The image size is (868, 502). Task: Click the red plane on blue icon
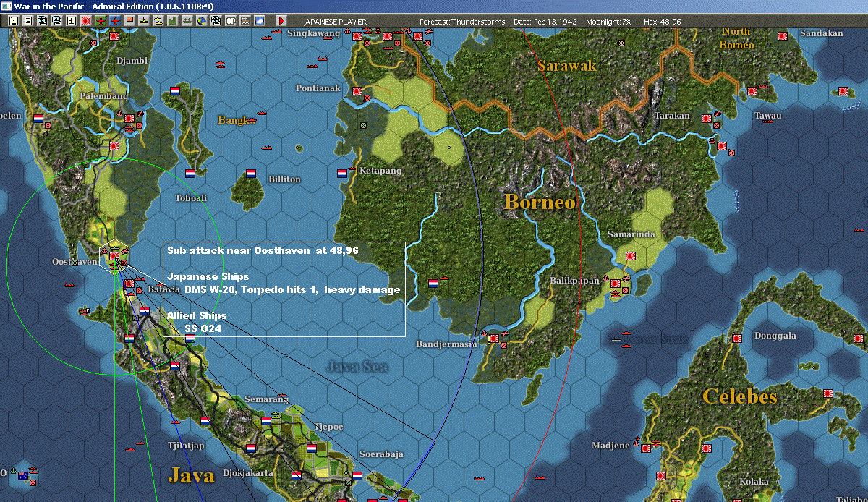114,21
